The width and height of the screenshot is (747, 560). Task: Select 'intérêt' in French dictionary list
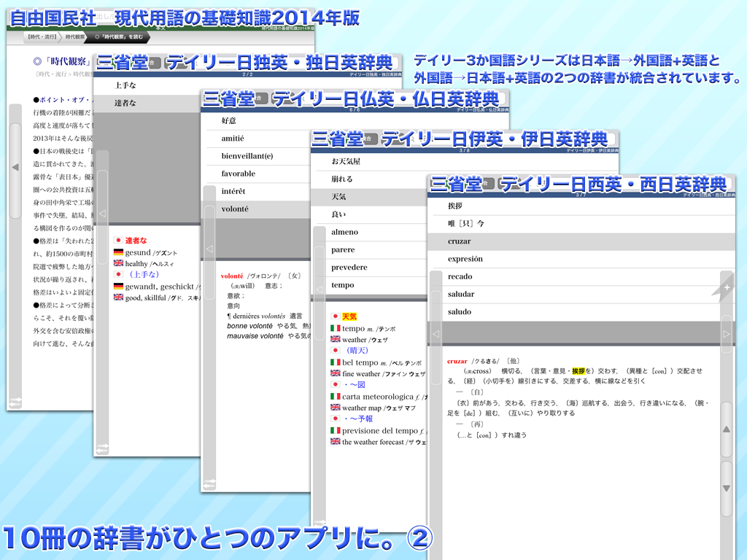(256, 192)
